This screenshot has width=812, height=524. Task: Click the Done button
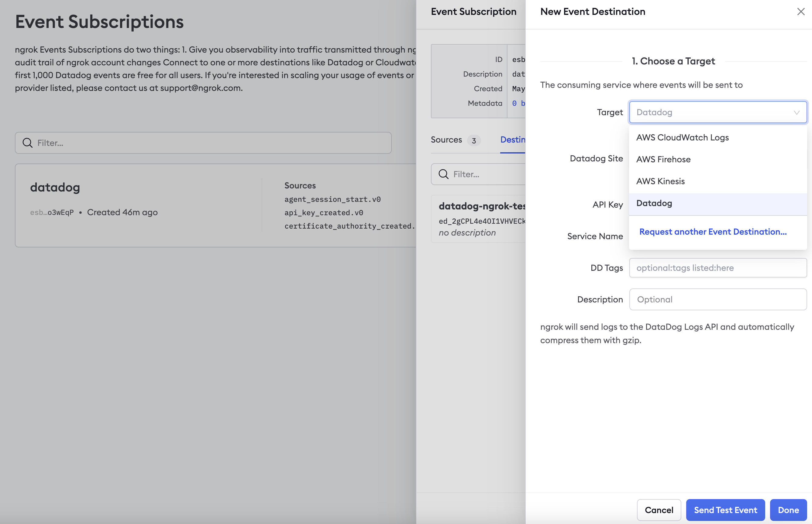(788, 510)
